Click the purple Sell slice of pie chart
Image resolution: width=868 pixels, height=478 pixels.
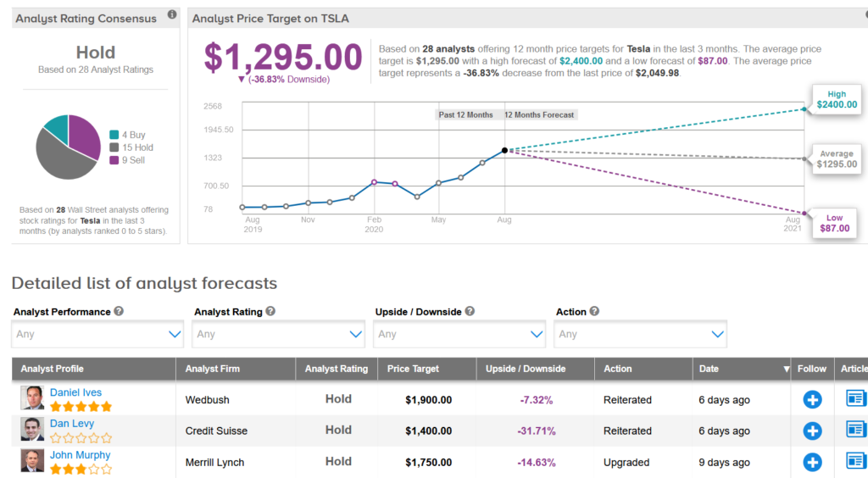point(83,136)
